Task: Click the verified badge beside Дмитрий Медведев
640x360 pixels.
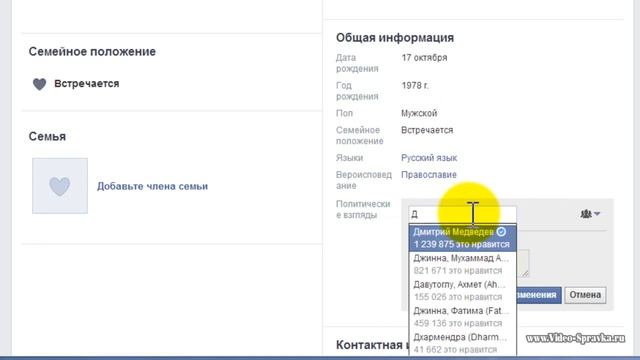Action: [x=501, y=232]
